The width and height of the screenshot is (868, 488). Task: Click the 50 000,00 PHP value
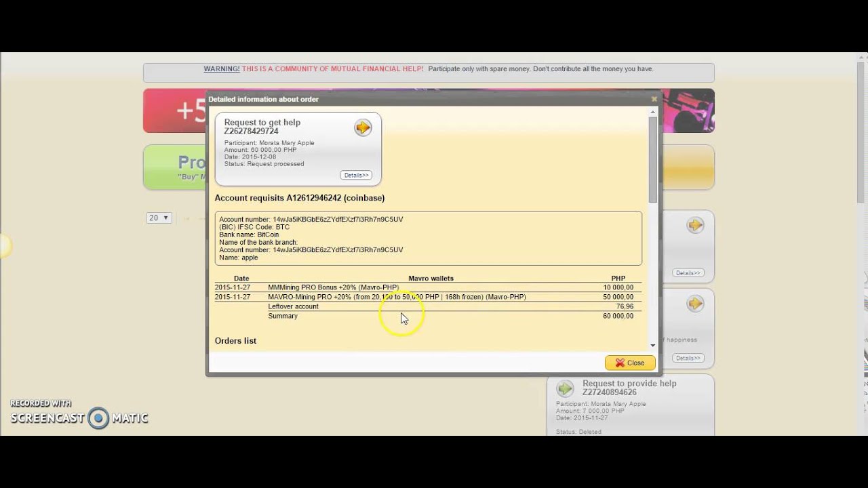click(618, 297)
